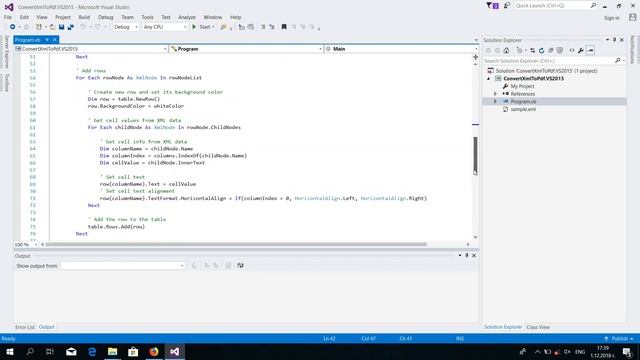The height and width of the screenshot is (360, 640).
Task: Click the Open File toolbar icon
Action: tap(52, 27)
